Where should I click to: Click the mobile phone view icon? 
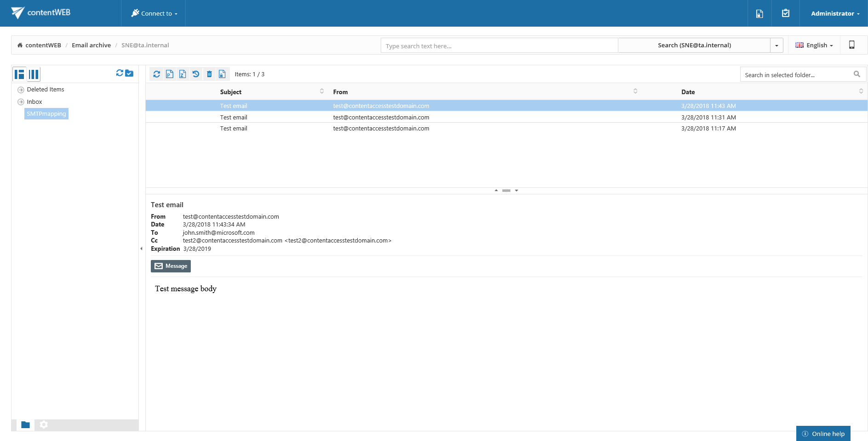[x=851, y=45]
